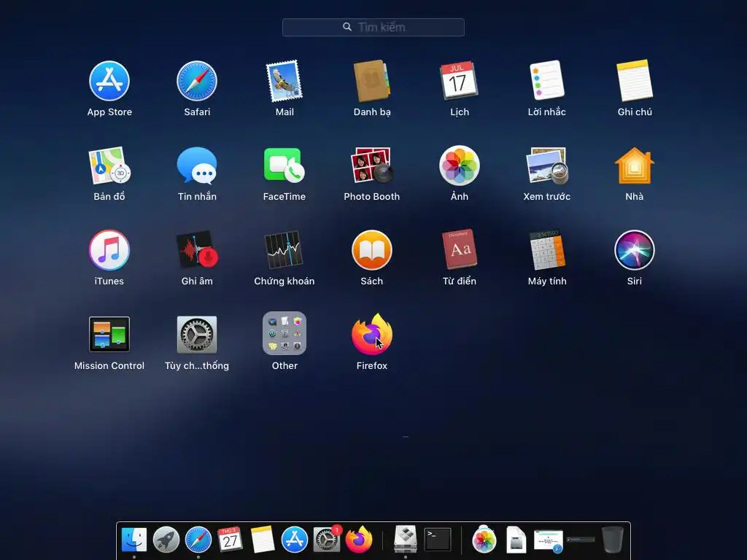Launch Sách (Books) app

point(371,250)
